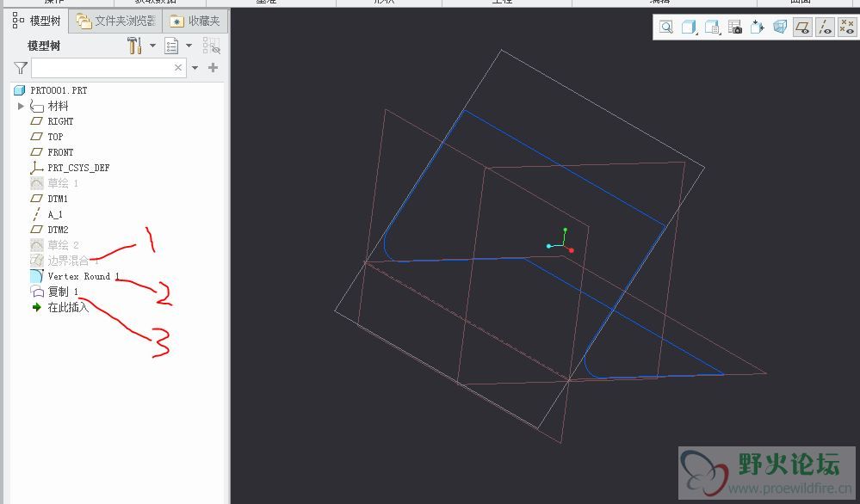Image resolution: width=860 pixels, height=504 pixels.
Task: Click the hidden tree items eye icon
Action: coord(211,46)
